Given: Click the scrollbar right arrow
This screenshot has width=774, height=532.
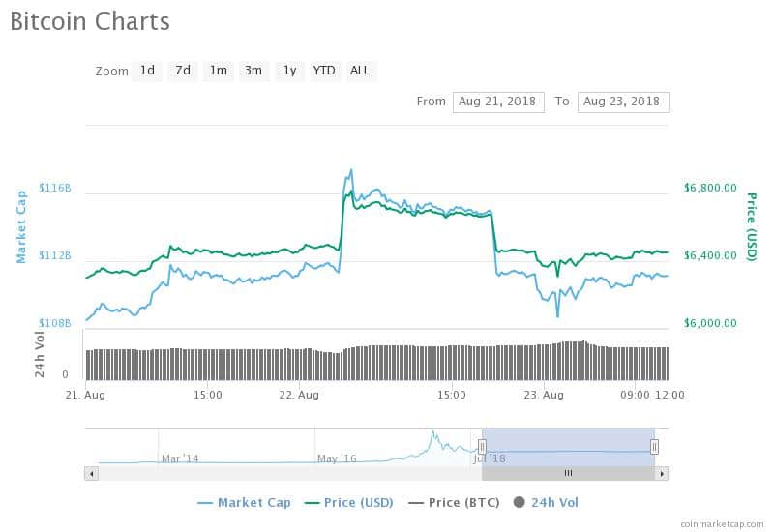Looking at the screenshot, I should click(x=662, y=473).
